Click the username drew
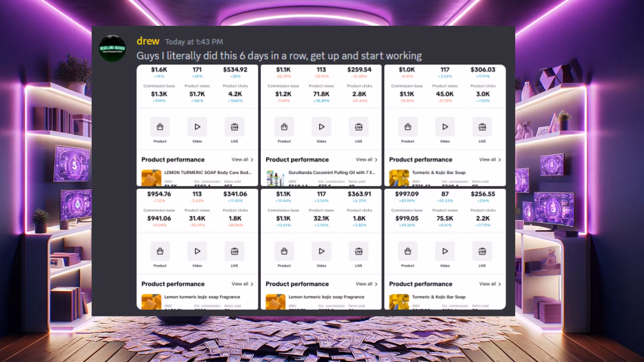This screenshot has height=362, width=644. [148, 41]
